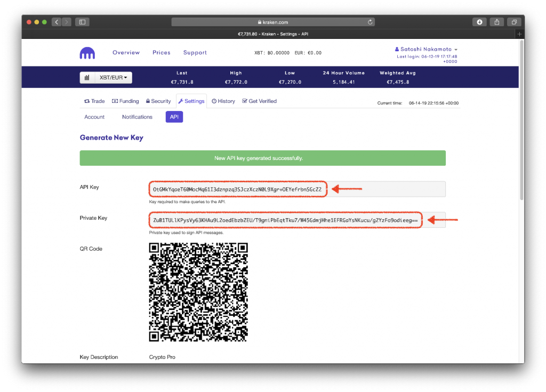
Task: Click the High value €7,772.0
Action: (x=236, y=82)
